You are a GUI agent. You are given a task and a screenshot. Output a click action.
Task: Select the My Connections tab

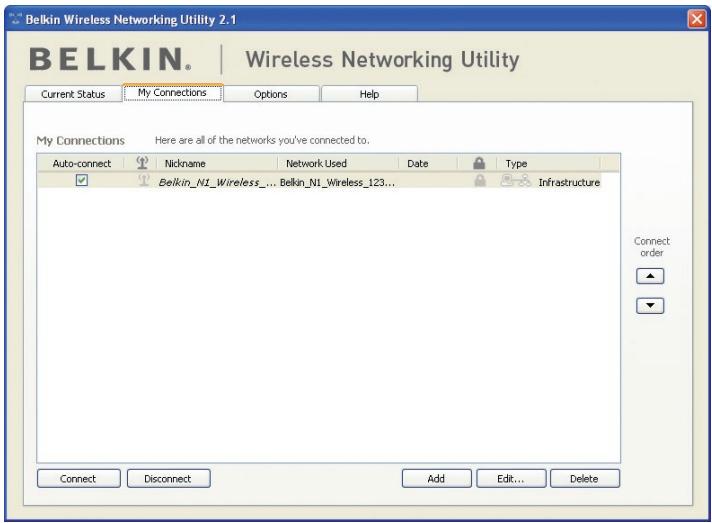[x=173, y=93]
